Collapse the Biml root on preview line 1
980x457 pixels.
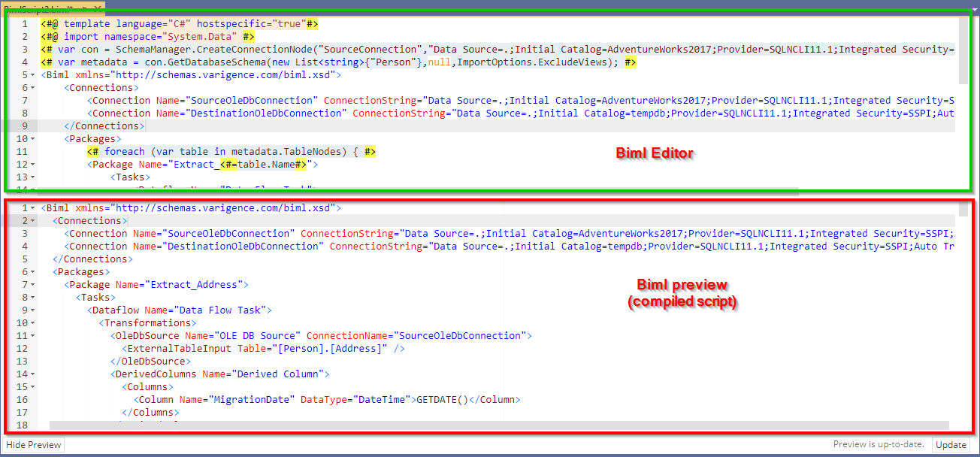(34, 208)
